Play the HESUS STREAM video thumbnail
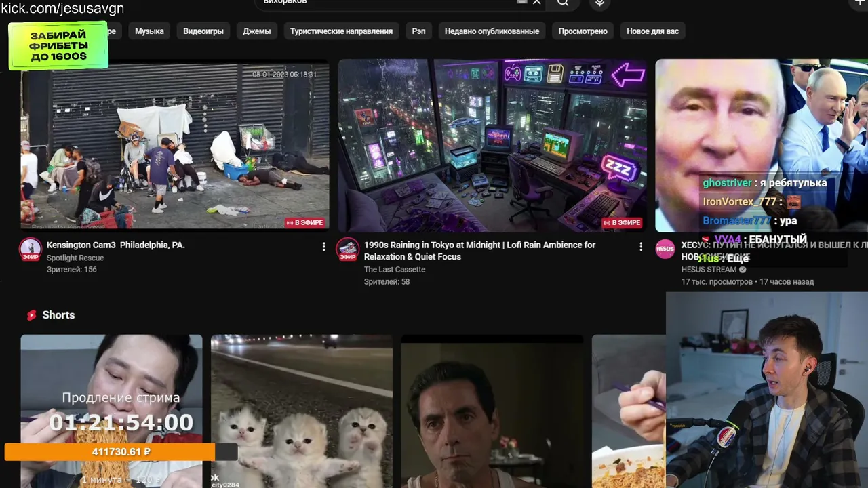 [x=762, y=145]
